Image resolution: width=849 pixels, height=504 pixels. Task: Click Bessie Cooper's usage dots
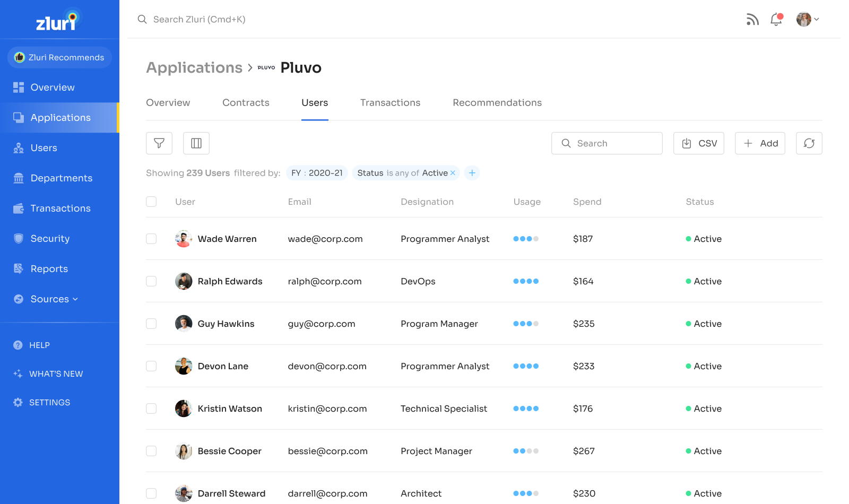tap(526, 451)
